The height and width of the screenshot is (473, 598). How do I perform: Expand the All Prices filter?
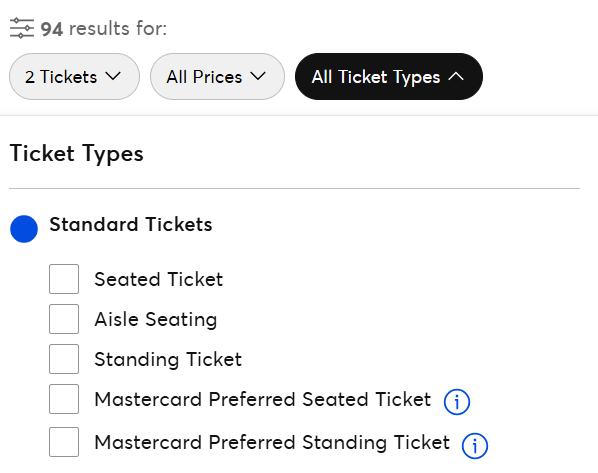(217, 77)
